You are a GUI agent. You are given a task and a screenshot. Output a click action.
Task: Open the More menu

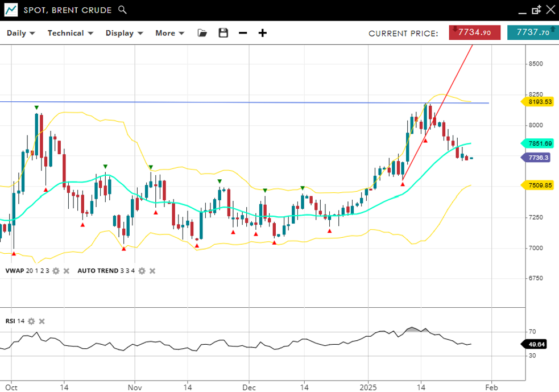pos(169,33)
